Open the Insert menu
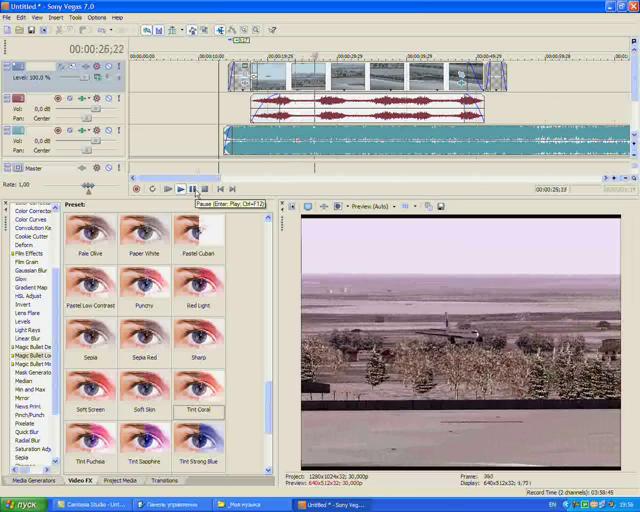640x512 pixels. 56,18
